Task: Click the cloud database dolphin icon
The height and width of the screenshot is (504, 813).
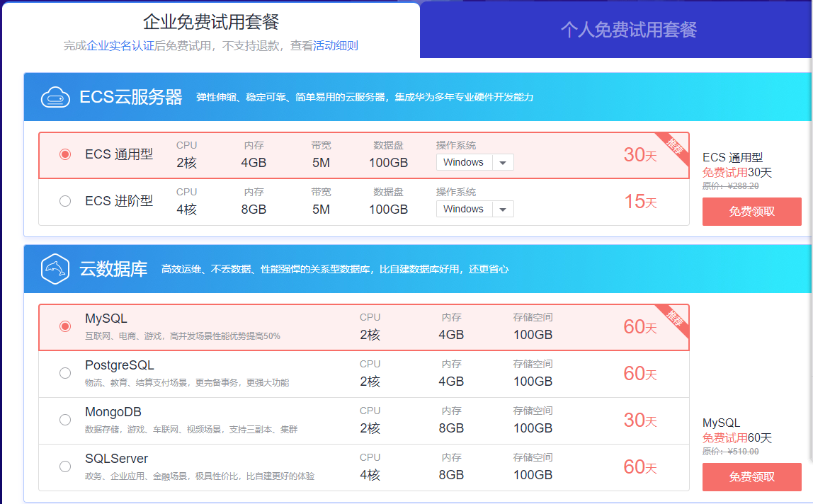Action: [55, 269]
